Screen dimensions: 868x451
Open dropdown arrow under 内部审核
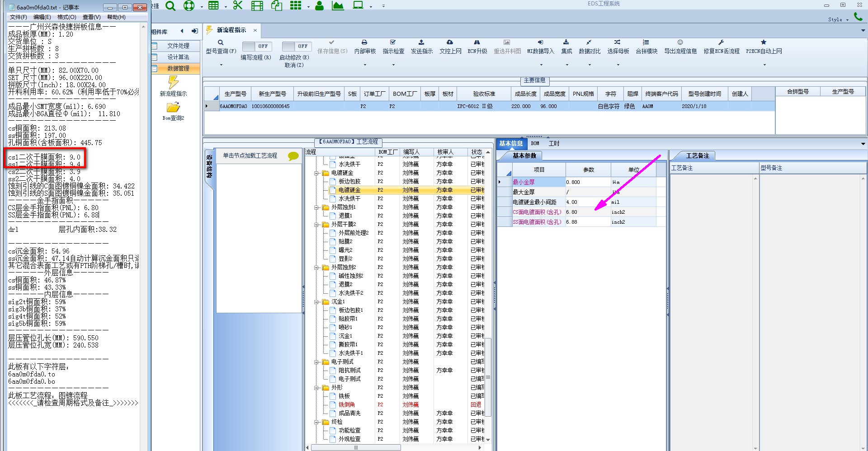pos(365,65)
